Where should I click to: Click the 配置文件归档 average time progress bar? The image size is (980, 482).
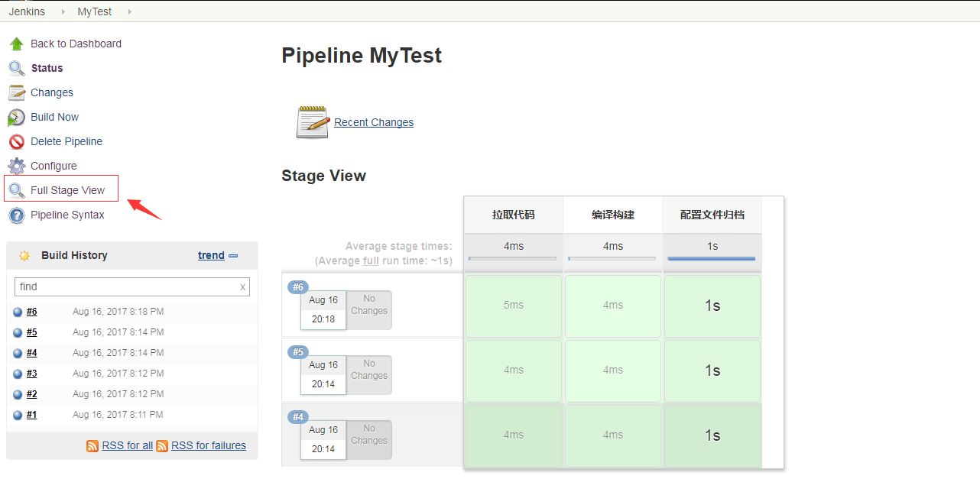coord(712,259)
